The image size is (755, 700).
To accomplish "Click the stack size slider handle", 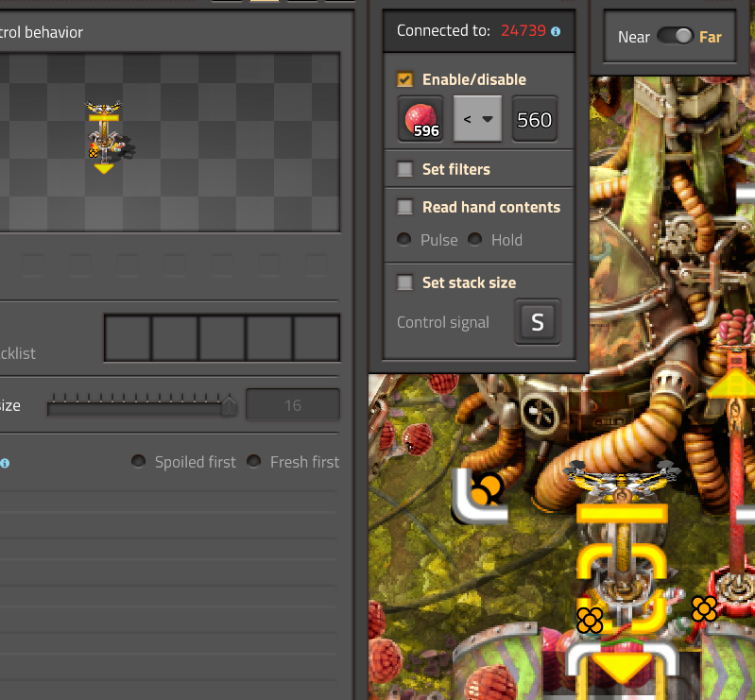I will [x=229, y=406].
